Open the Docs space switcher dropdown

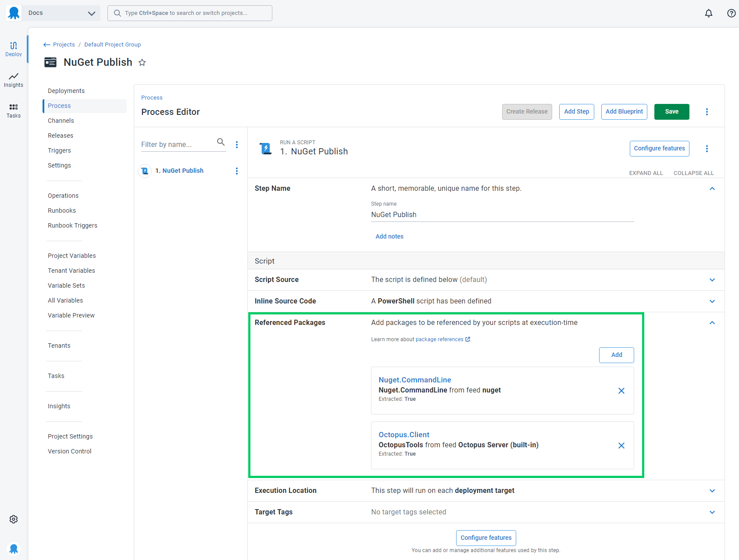click(x=61, y=13)
